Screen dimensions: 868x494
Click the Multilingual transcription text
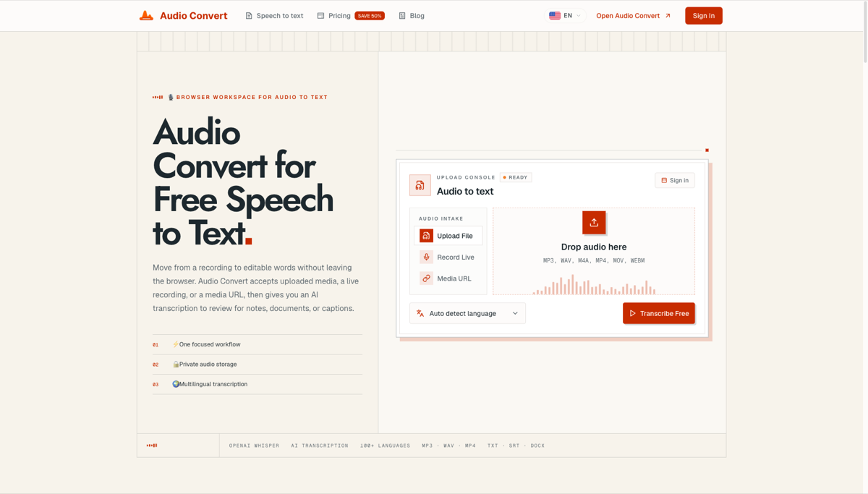pos(213,384)
